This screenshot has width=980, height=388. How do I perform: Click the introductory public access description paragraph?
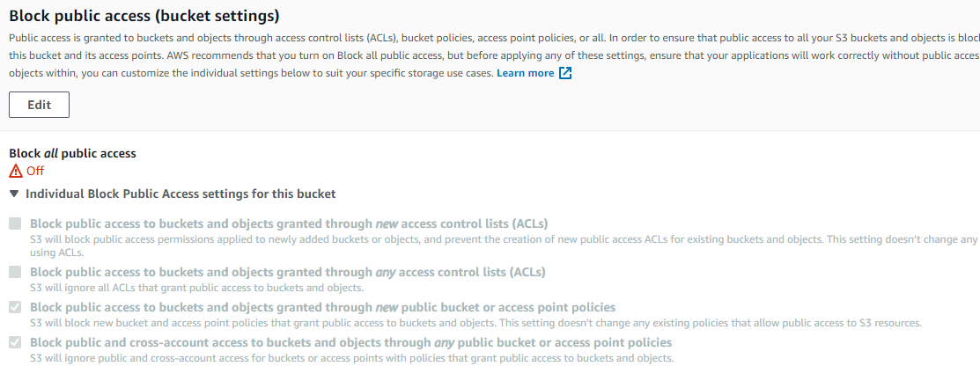[x=494, y=55]
